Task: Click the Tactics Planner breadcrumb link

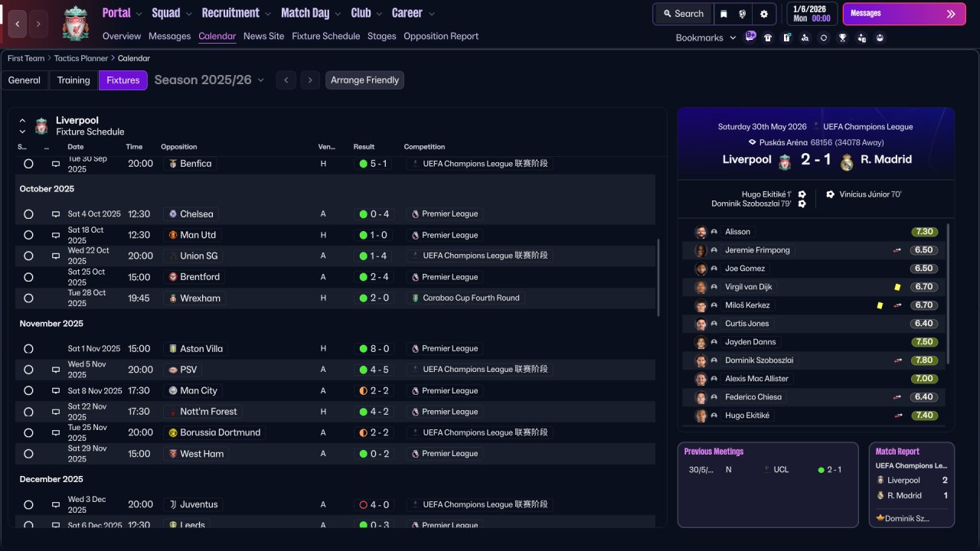Action: (82, 58)
